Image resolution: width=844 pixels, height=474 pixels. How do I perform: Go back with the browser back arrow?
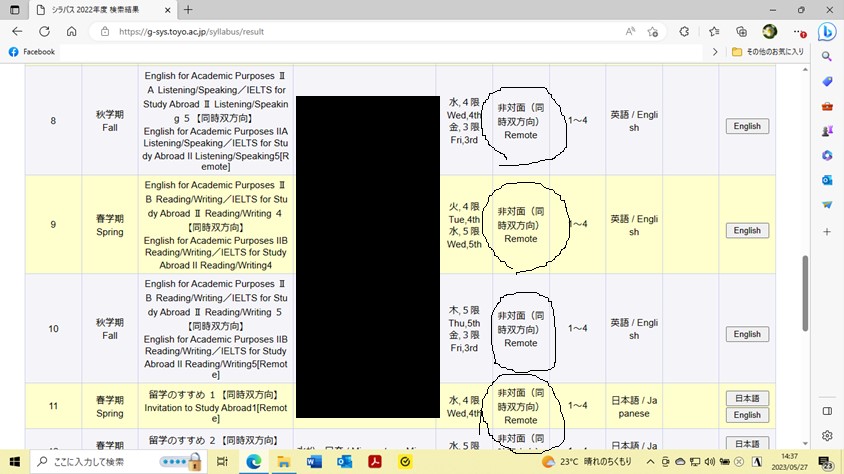17,31
